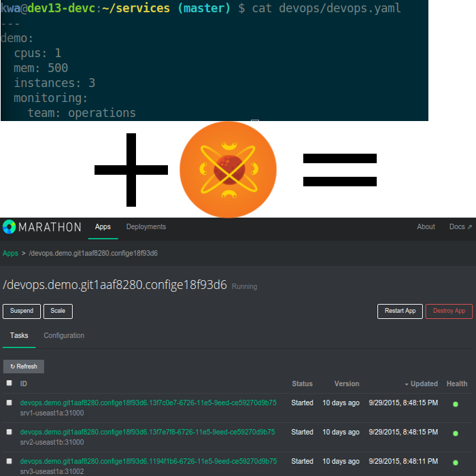This screenshot has width=476, height=476.
Task: Select the Tasks tab
Action: tap(19, 335)
